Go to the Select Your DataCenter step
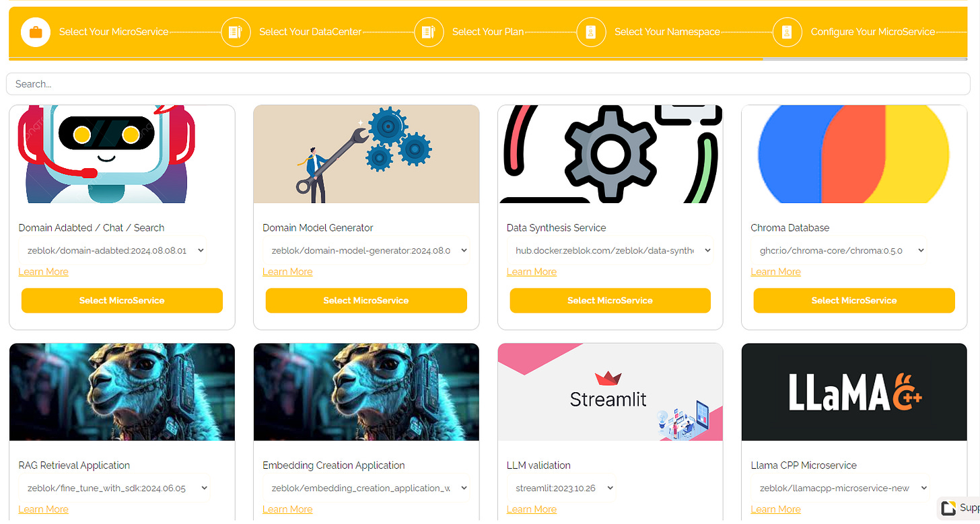 pos(310,32)
